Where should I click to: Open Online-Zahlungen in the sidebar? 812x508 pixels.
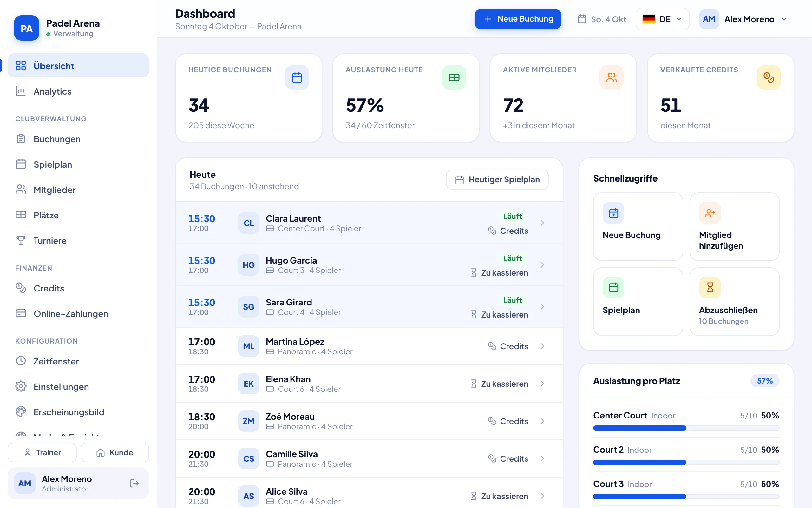click(x=78, y=313)
